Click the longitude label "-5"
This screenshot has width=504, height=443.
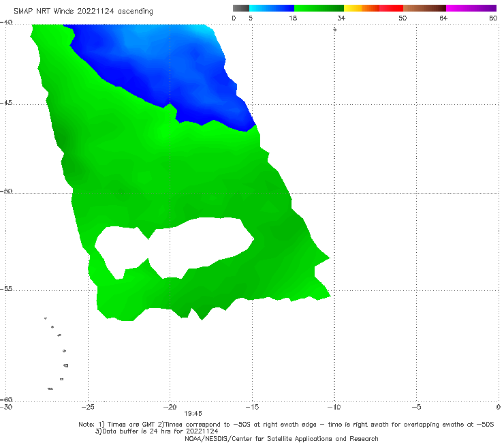click(416, 407)
